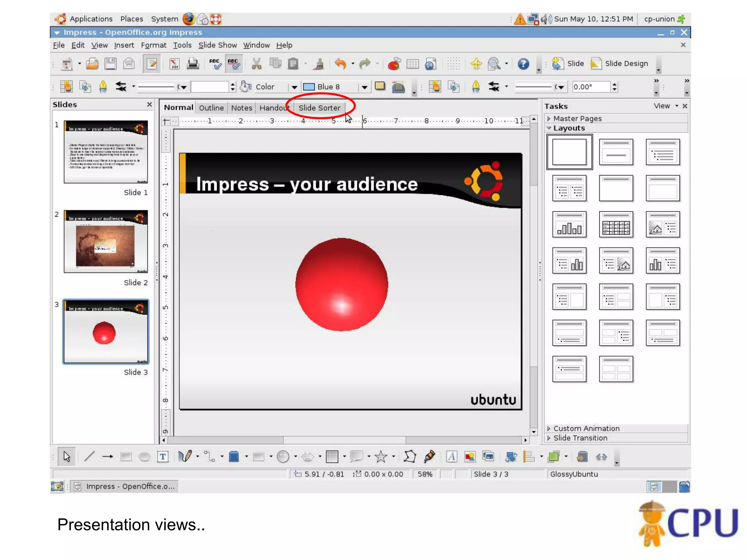The width and height of the screenshot is (747, 560).
Task: Click the Save floppy disk icon
Action: [x=110, y=64]
